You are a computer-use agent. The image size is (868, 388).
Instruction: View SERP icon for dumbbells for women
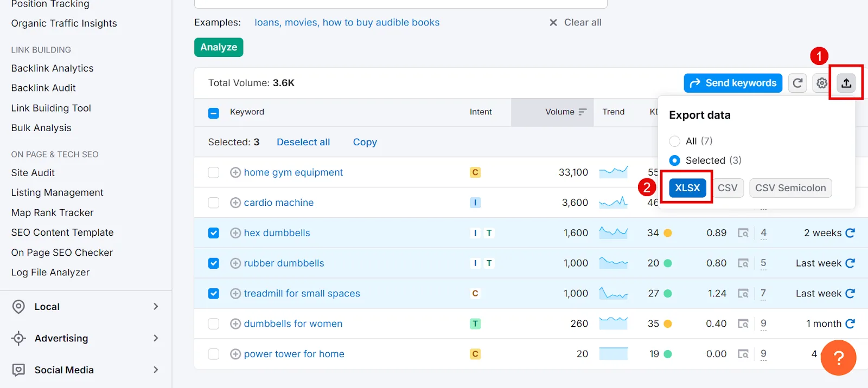tap(743, 324)
